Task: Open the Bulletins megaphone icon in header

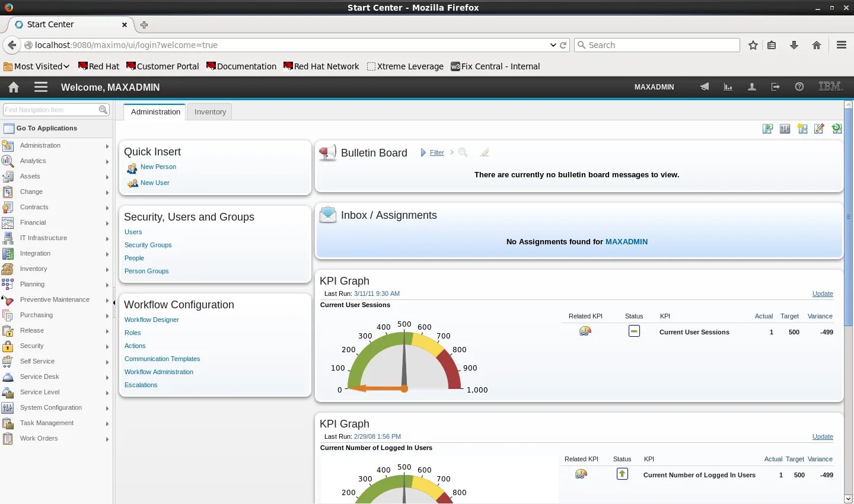Action: point(704,87)
